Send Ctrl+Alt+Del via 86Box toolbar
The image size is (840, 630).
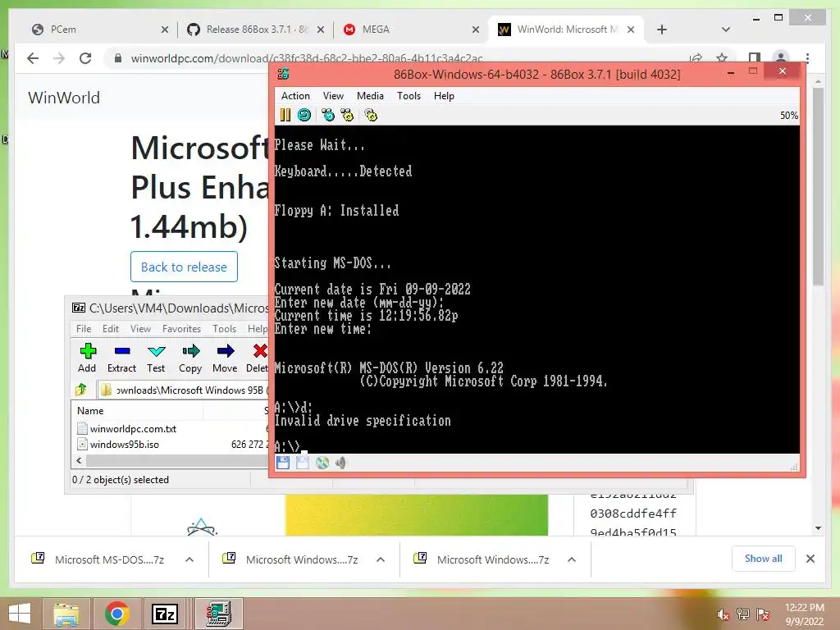328,115
